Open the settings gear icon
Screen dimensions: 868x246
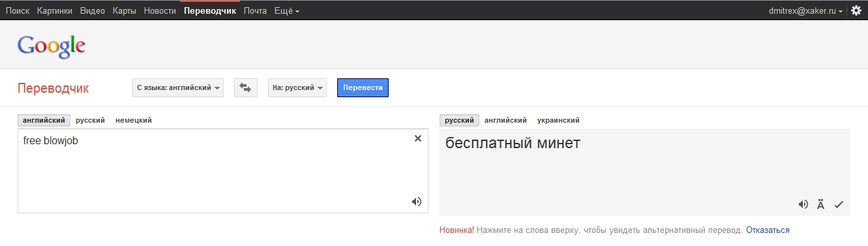click(x=856, y=10)
